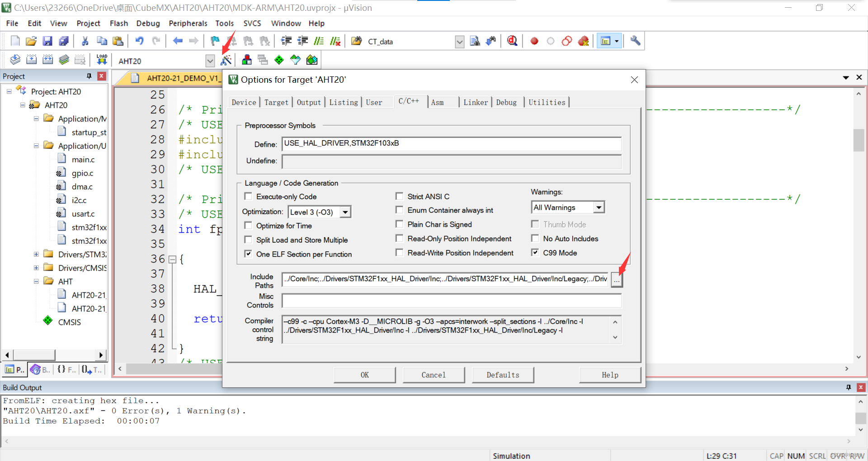Insert breakpoint red dot icon

tap(534, 41)
